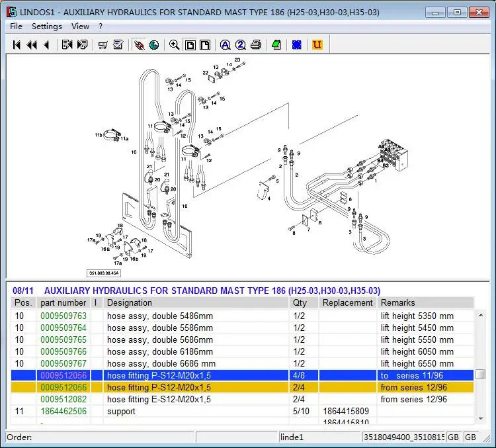Click remark 'lift height 5450 mm'
The image size is (496, 448).
click(x=417, y=328)
